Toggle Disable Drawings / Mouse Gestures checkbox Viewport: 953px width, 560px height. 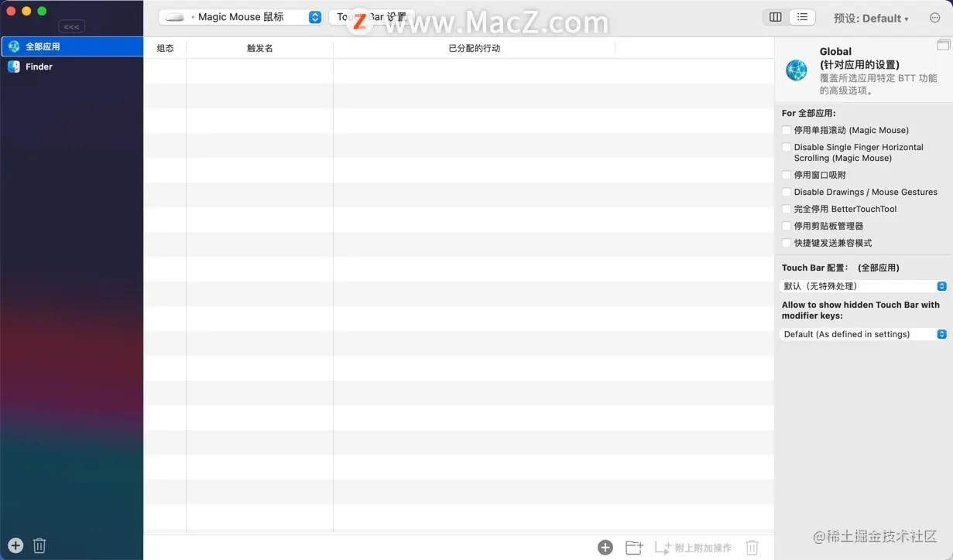(x=787, y=192)
